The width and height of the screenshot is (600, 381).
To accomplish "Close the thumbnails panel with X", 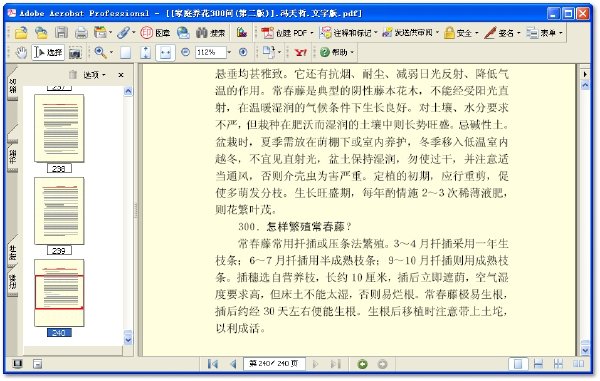I will coord(121,75).
